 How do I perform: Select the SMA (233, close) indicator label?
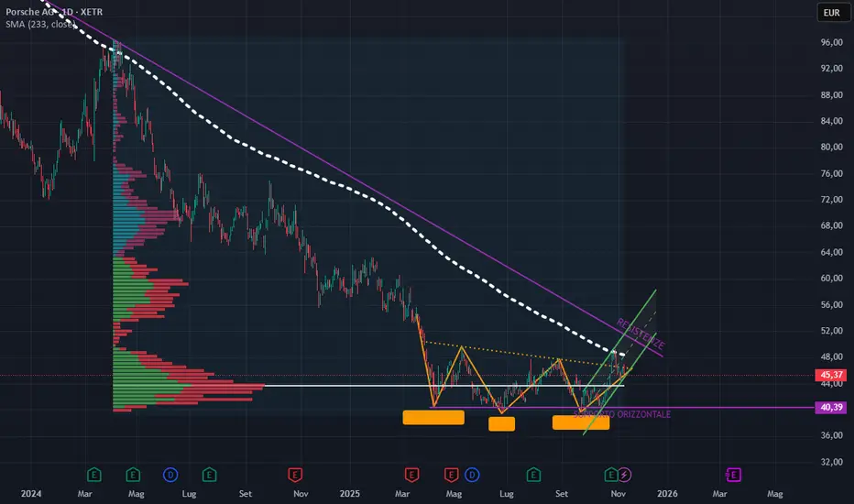pos(40,24)
